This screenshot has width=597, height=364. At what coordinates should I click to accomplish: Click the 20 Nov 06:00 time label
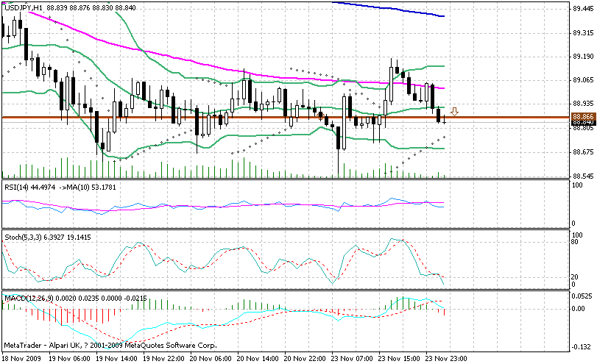(211, 359)
